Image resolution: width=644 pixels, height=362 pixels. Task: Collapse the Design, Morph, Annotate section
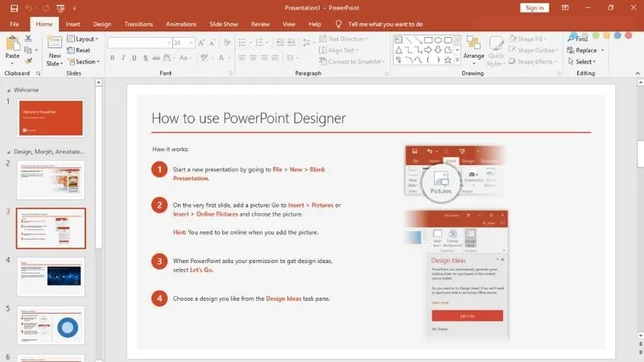pyautogui.click(x=8, y=152)
